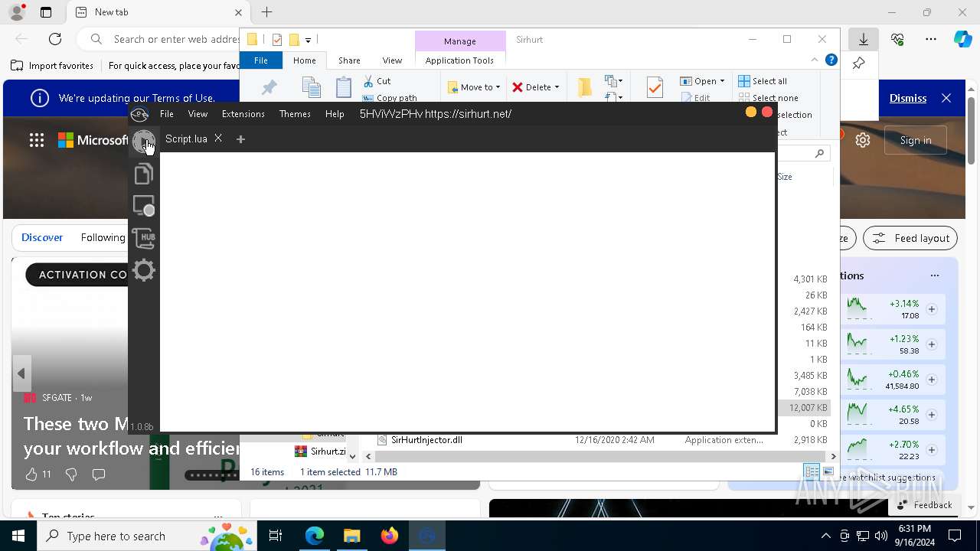Expand Open dropdown in Explorer ribbon
The image size is (980, 551).
722,81
